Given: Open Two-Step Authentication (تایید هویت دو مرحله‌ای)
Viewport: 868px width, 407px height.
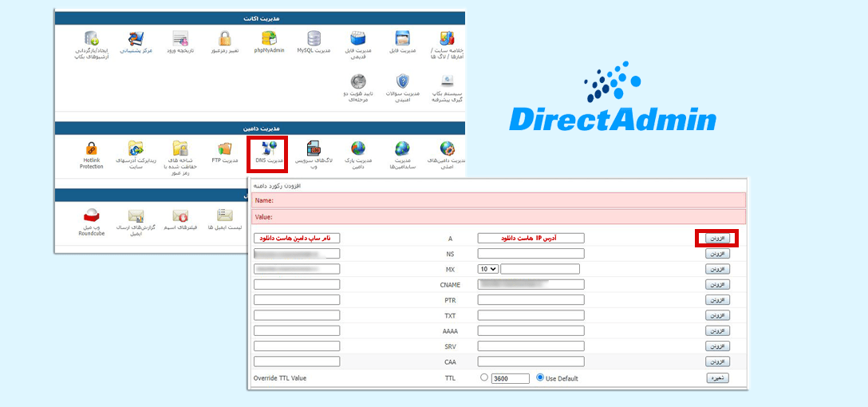Looking at the screenshot, I should [359, 81].
